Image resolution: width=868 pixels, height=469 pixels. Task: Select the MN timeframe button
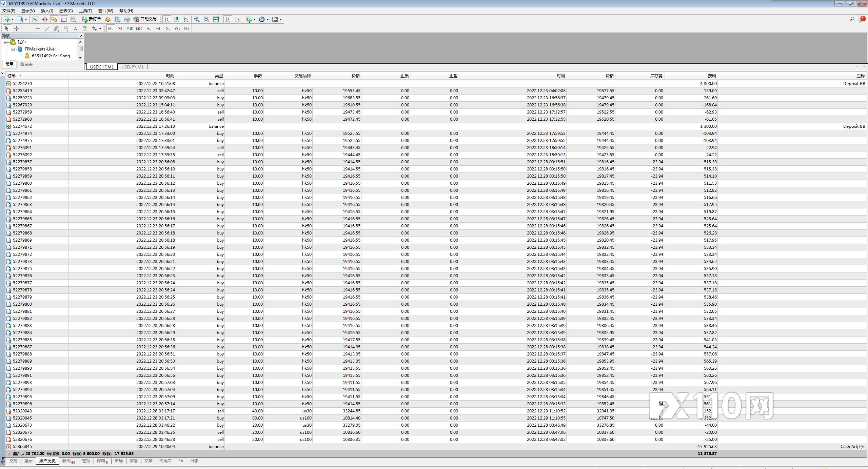[x=186, y=28]
